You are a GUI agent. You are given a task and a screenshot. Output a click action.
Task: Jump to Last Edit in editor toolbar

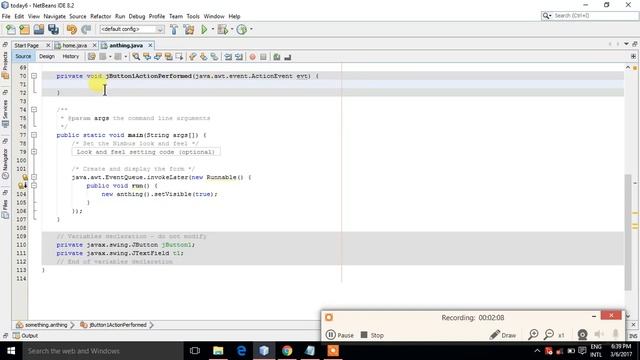click(91, 57)
